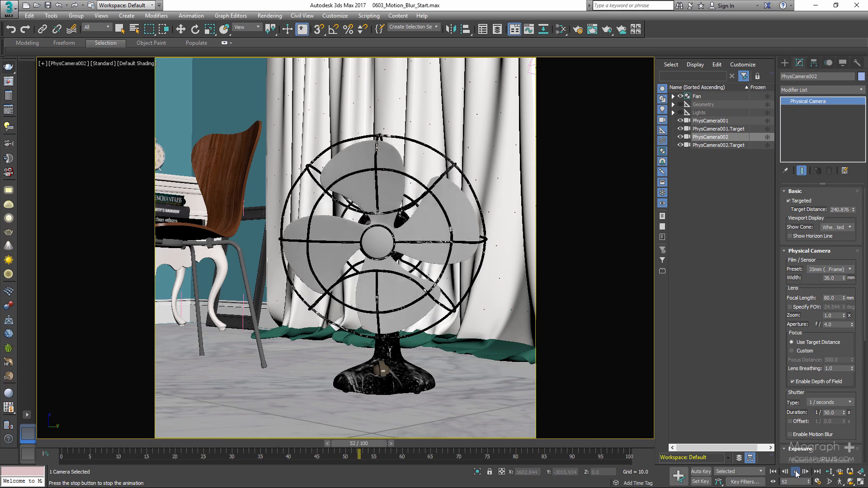Screen dimensions: 868x488
Task: Click the Auto Key button
Action: 700,471
